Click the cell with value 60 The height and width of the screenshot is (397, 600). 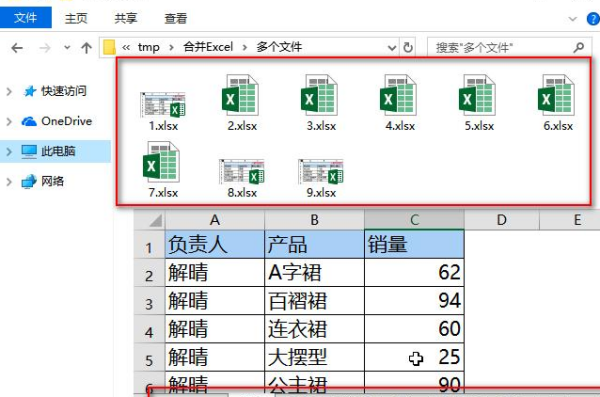[x=414, y=329]
